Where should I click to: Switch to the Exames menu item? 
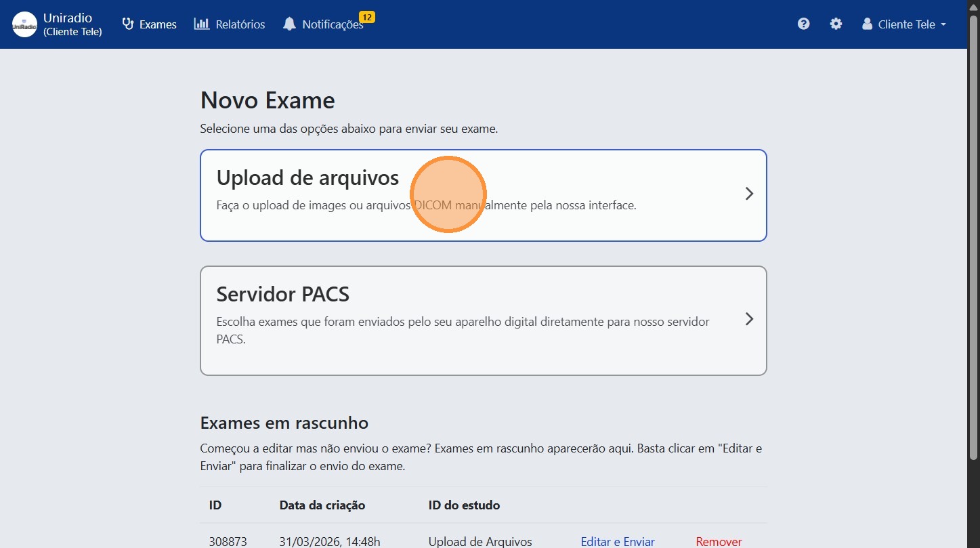(156, 24)
